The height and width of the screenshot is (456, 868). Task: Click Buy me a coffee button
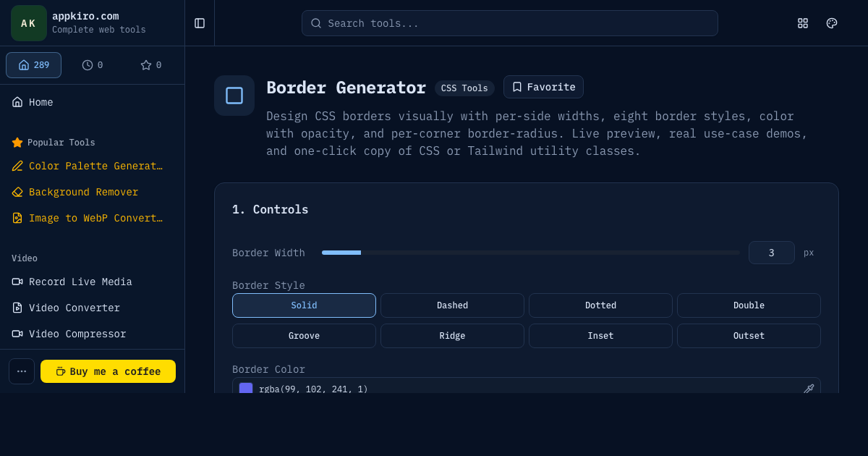[108, 371]
